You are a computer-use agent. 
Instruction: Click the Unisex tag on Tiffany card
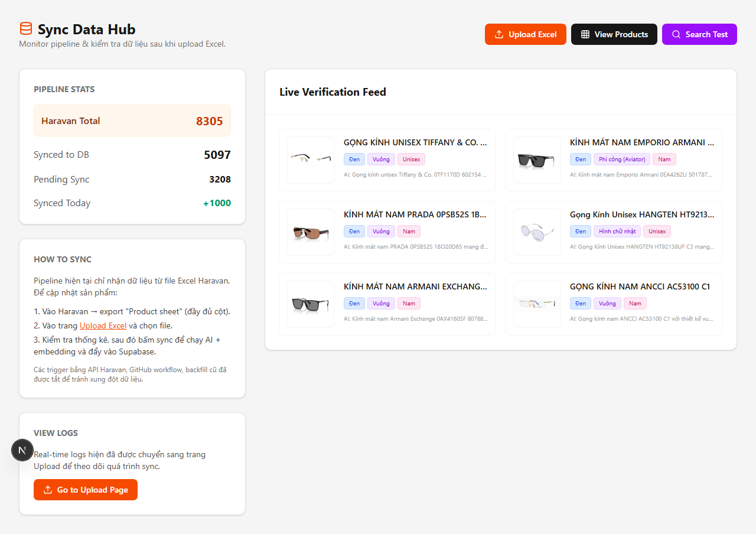tap(411, 159)
